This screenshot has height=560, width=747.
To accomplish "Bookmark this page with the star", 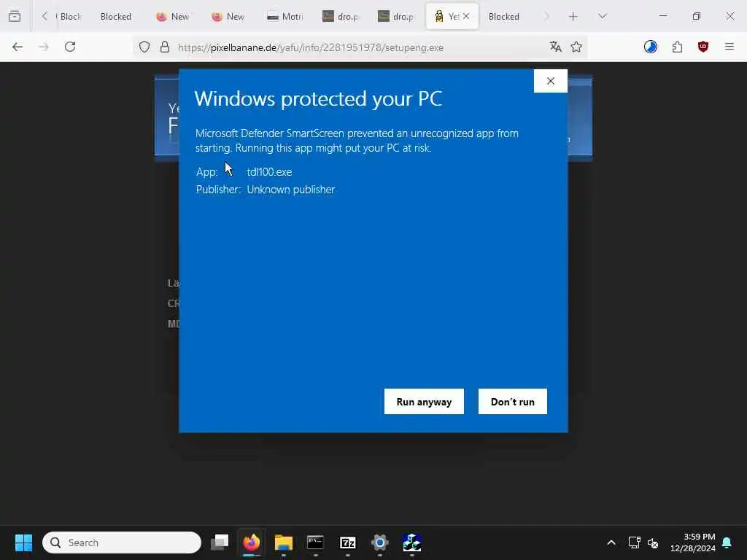I will 576,47.
